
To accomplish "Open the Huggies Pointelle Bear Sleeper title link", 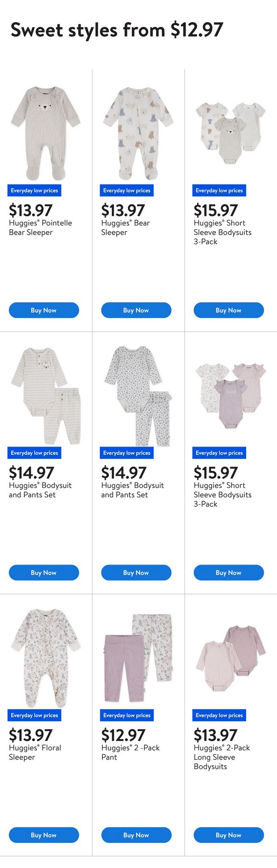I will pos(40,228).
